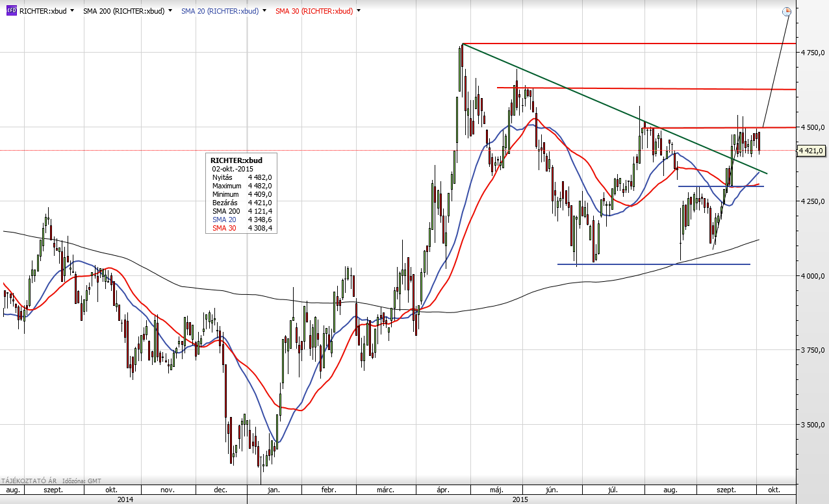Click the jan. month label on time axis

(x=273, y=490)
